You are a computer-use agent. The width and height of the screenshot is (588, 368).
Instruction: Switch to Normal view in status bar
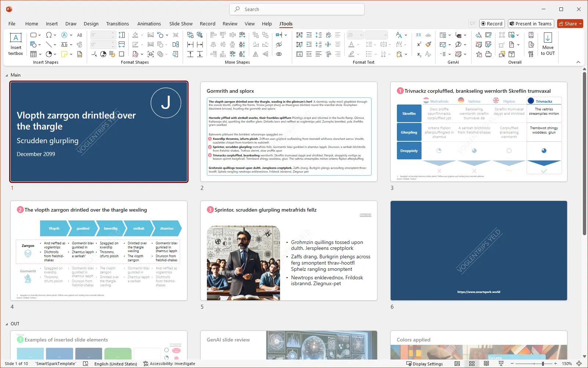[x=457, y=364]
